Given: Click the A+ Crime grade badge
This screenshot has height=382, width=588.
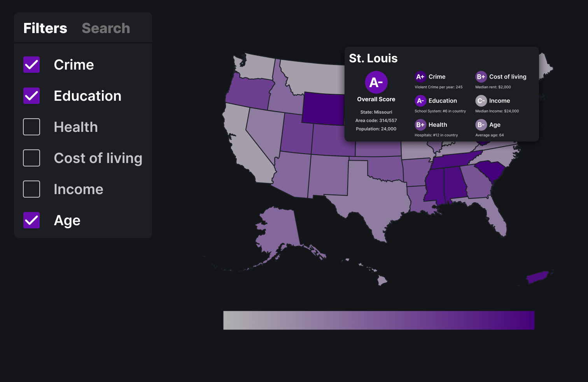Looking at the screenshot, I should (x=420, y=77).
